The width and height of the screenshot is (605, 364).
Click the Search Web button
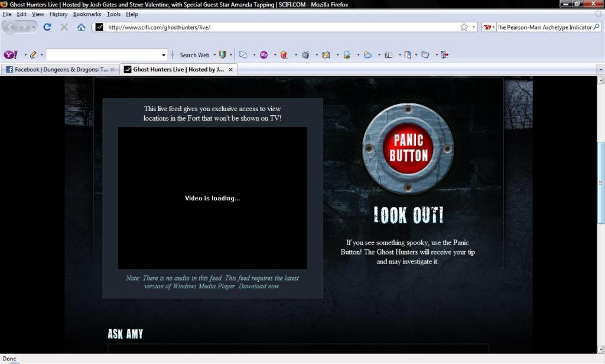[194, 55]
